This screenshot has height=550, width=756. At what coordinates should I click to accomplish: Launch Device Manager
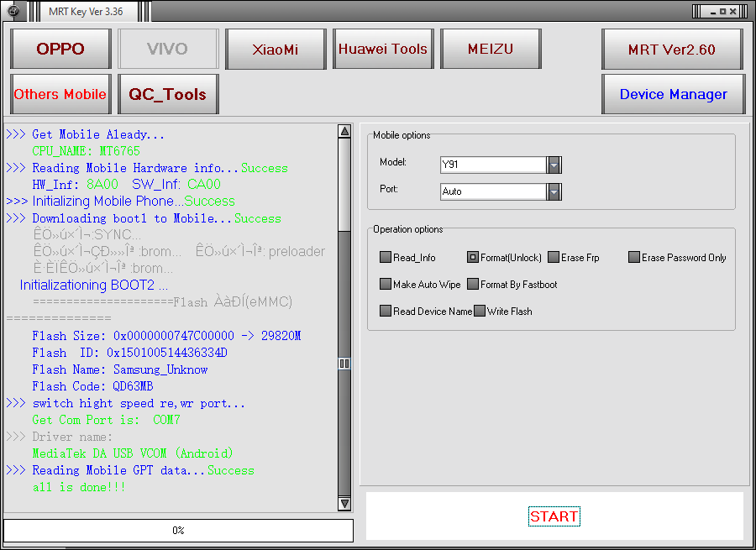[673, 94]
